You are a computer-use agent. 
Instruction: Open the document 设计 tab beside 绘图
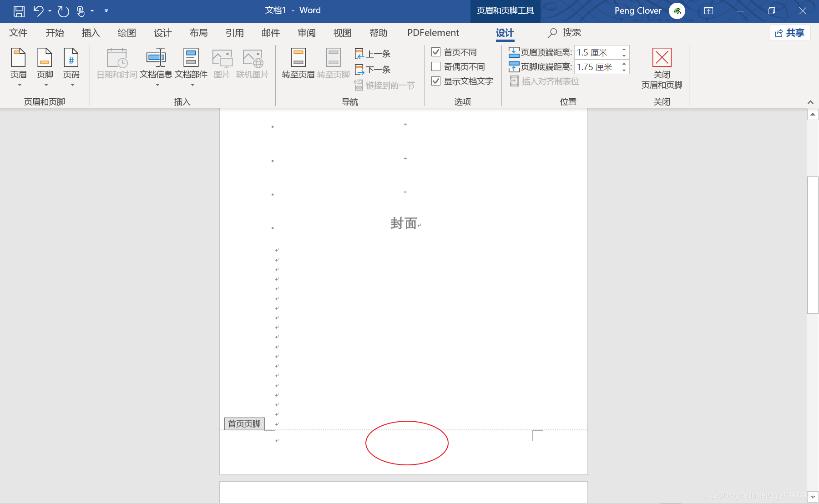[162, 33]
